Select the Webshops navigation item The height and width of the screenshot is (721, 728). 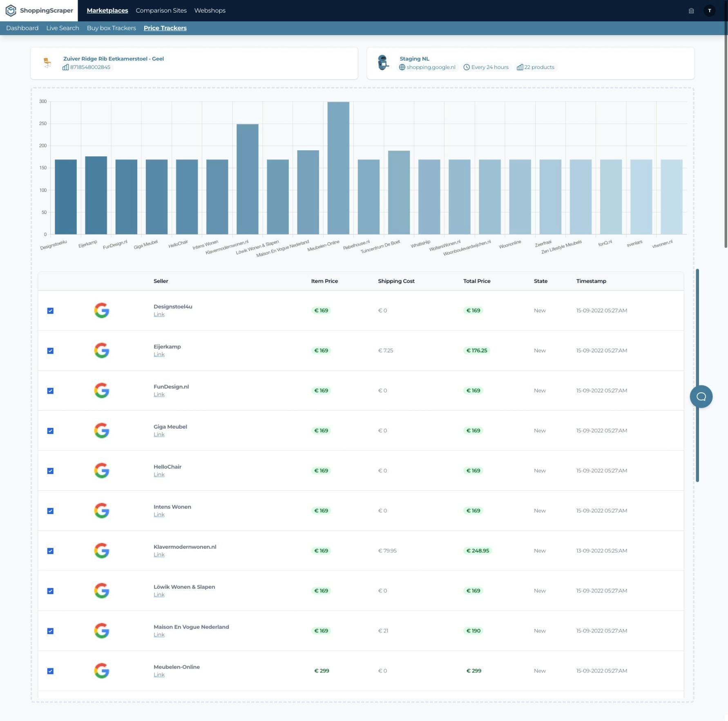[210, 10]
